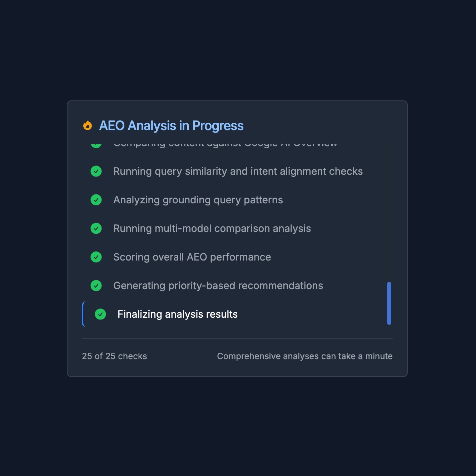This screenshot has width=476, height=476.
Task: Click the checkmark for 'Running multi-model comparison analysis'
Action: 96,228
